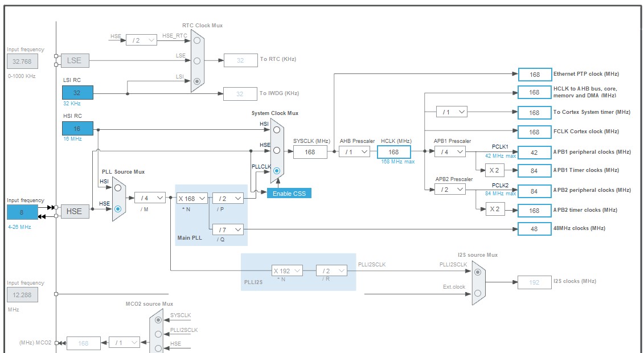Open the Main PLL X 168 multiplier dropdown

click(191, 198)
